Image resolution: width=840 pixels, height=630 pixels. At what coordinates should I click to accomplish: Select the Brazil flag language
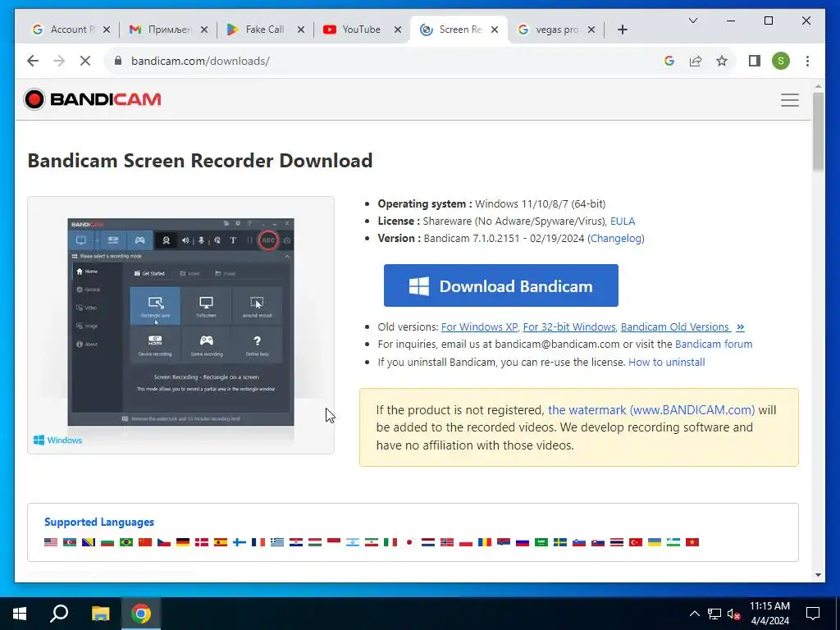126,542
